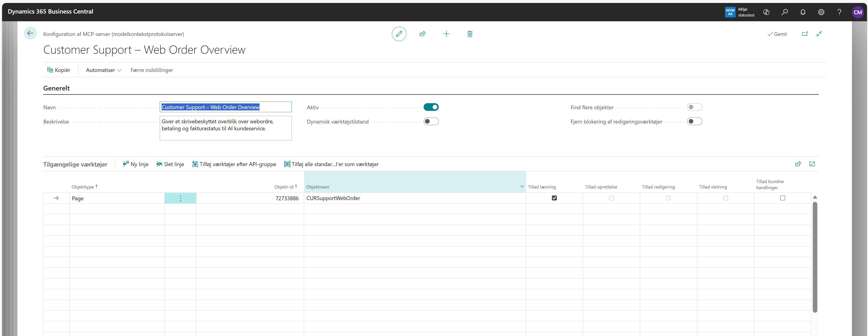Click Ny linje action
This screenshot has width=868, height=336.
click(x=136, y=164)
